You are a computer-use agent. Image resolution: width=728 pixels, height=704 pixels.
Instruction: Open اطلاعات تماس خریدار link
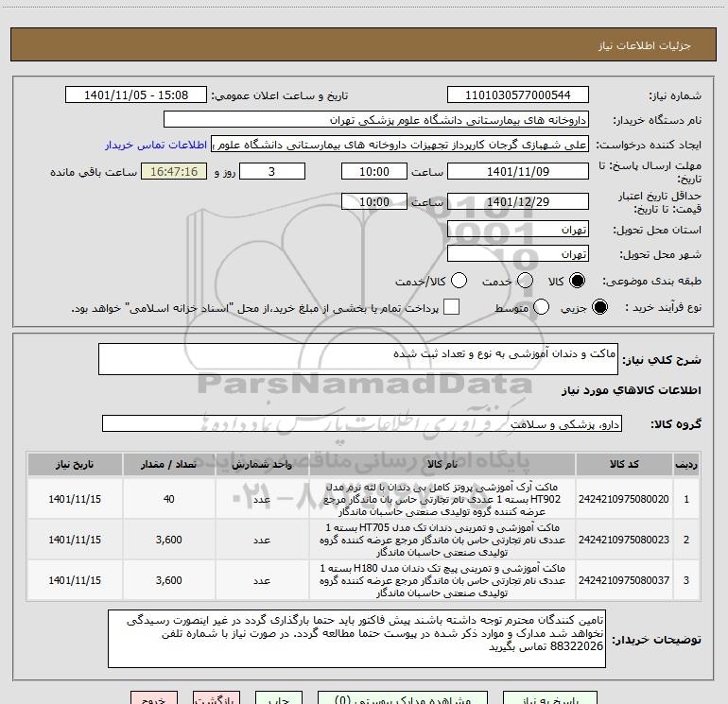coord(156,145)
